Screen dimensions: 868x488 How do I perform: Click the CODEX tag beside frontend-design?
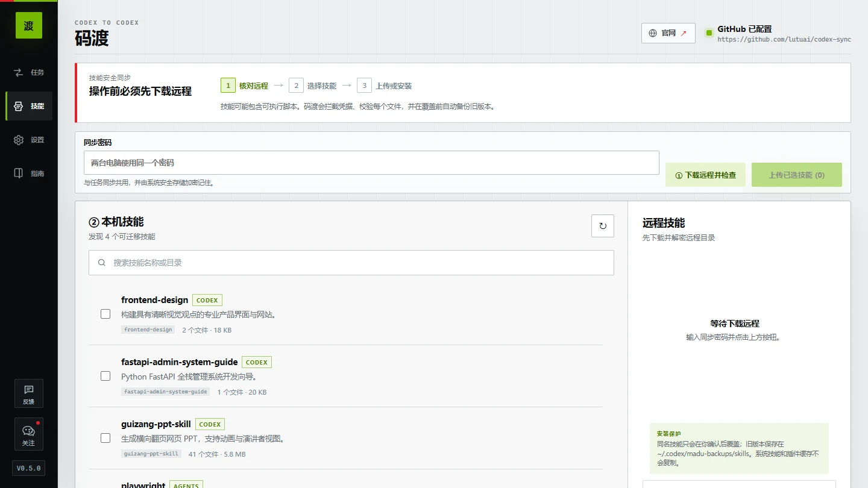click(x=207, y=300)
